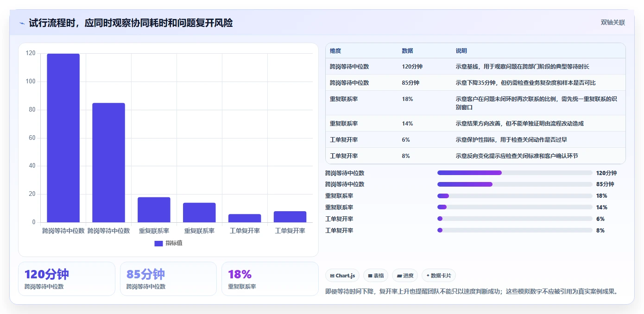
Task: Click the 工单复开率 progress label for 8%
Action: (339, 230)
